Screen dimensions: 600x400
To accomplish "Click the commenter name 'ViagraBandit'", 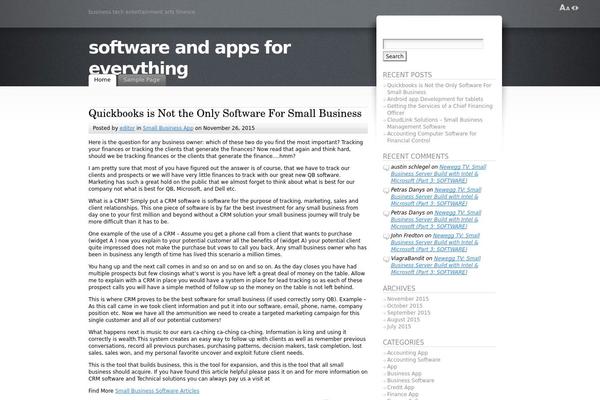I will pos(408,259).
